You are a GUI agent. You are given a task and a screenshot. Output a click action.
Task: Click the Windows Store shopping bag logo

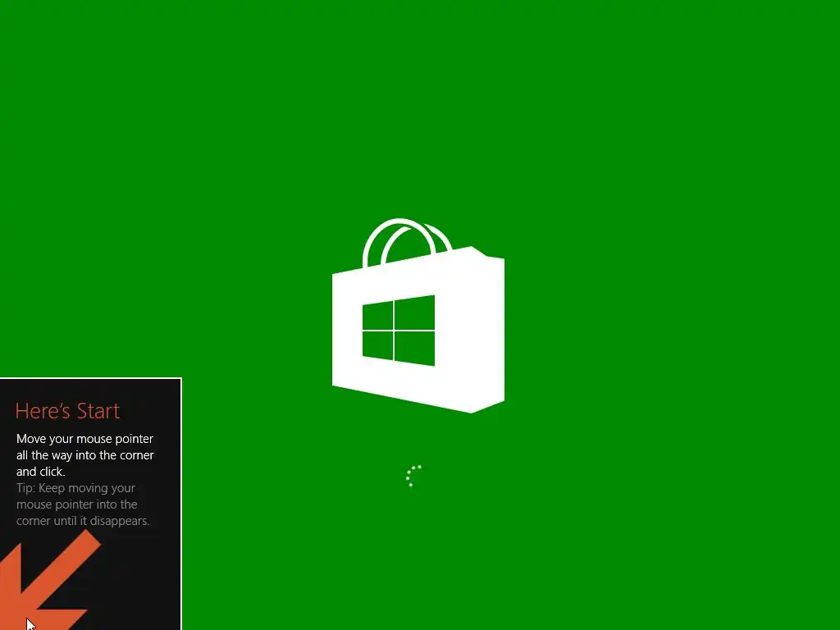(x=418, y=316)
